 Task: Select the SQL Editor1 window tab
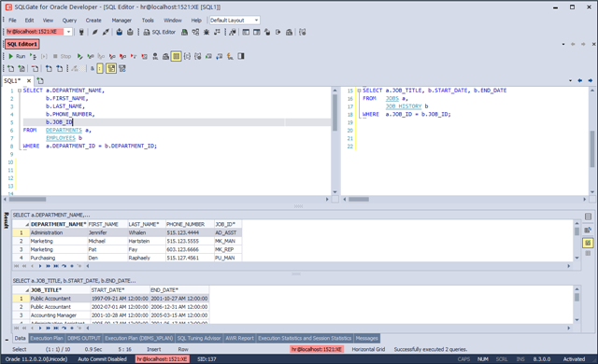coord(22,44)
